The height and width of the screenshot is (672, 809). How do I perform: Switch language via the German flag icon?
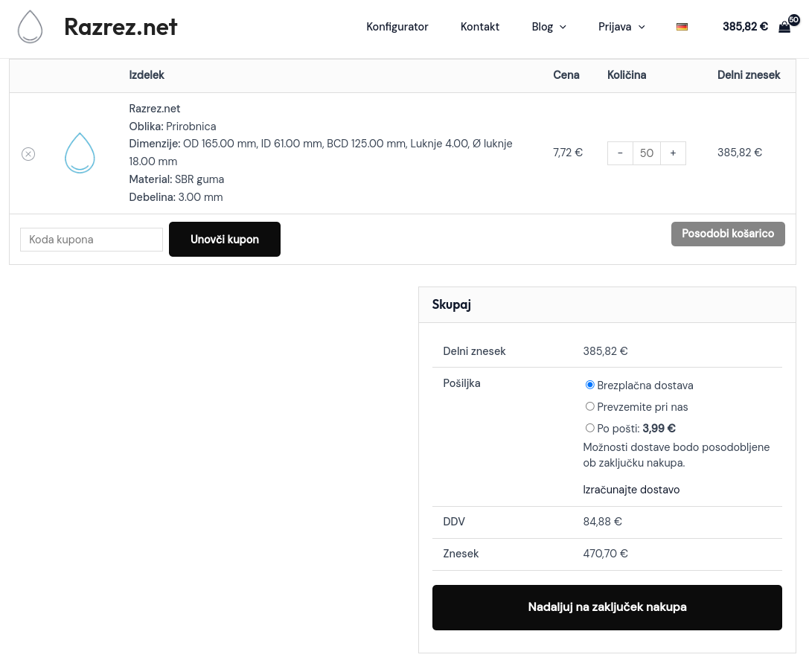[x=682, y=27]
